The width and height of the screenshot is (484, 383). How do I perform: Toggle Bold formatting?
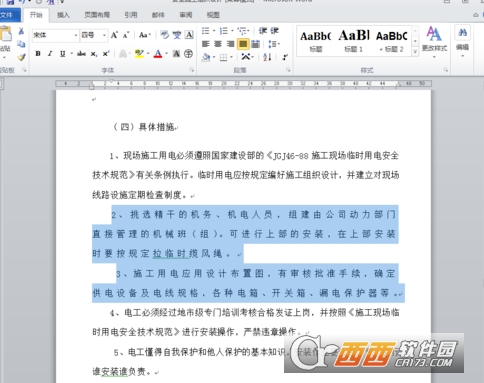(38, 53)
